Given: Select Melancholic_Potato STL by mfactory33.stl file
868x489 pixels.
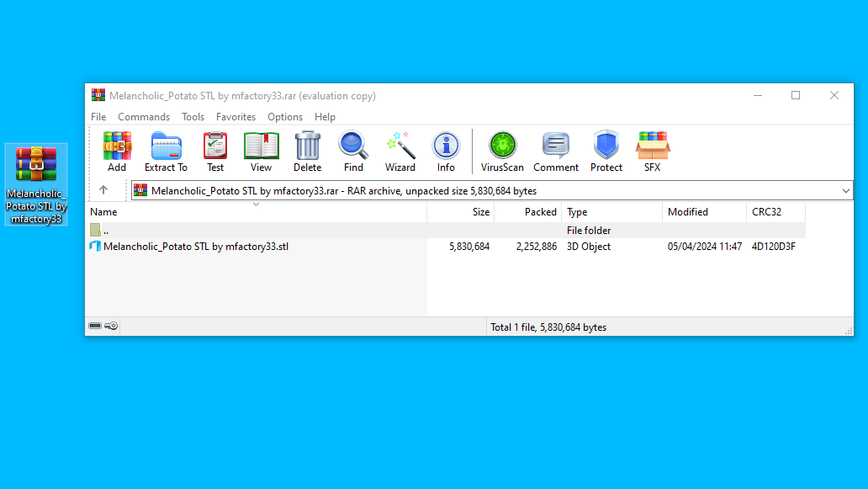Looking at the screenshot, I should [196, 247].
